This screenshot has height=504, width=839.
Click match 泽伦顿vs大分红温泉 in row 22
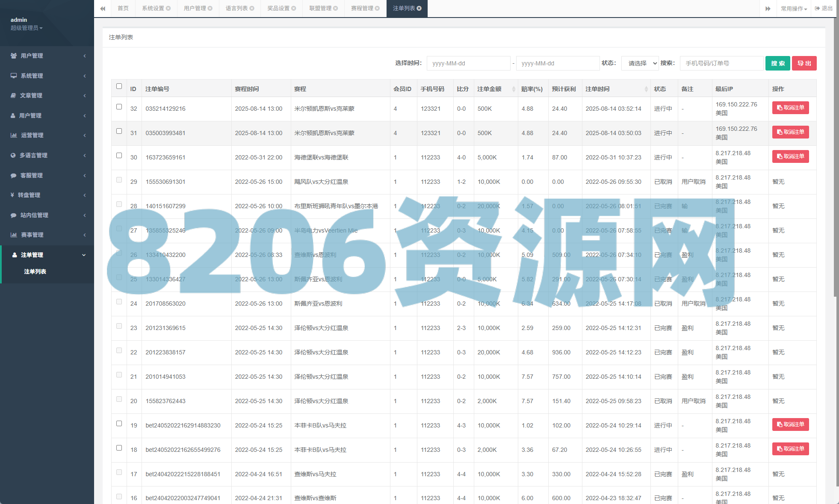pyautogui.click(x=321, y=353)
